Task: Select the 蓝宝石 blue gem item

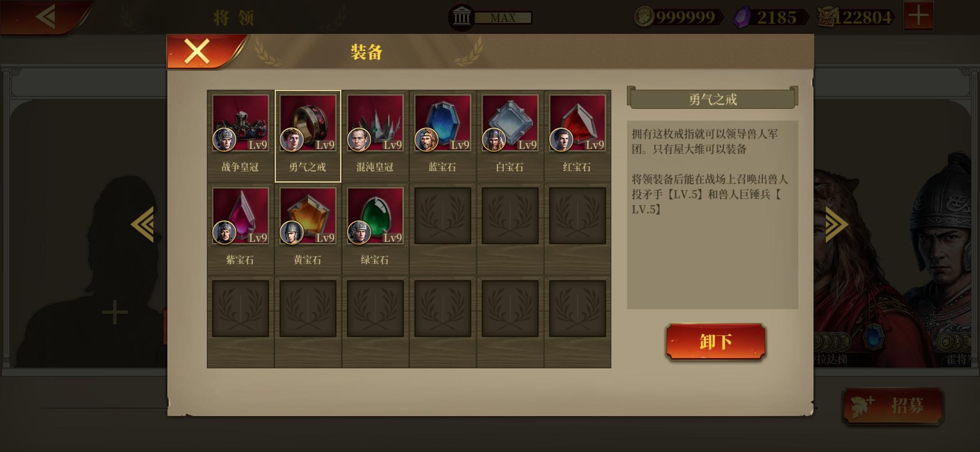Action: tap(443, 136)
